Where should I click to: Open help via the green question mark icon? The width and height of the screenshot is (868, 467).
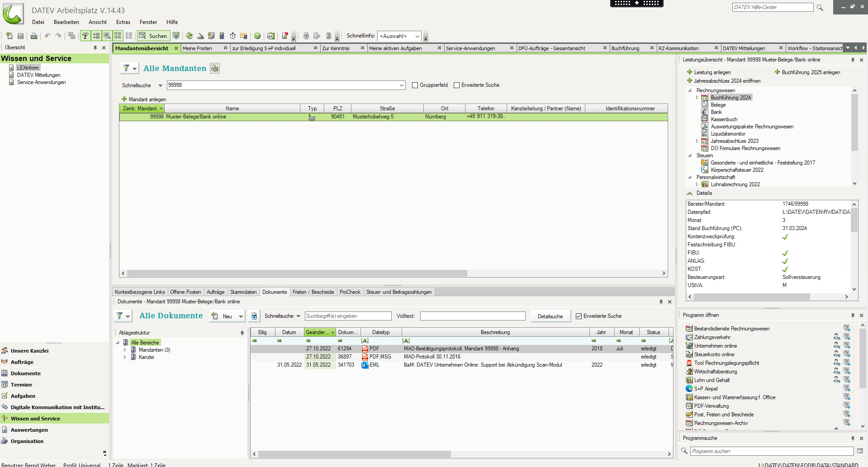(x=257, y=36)
